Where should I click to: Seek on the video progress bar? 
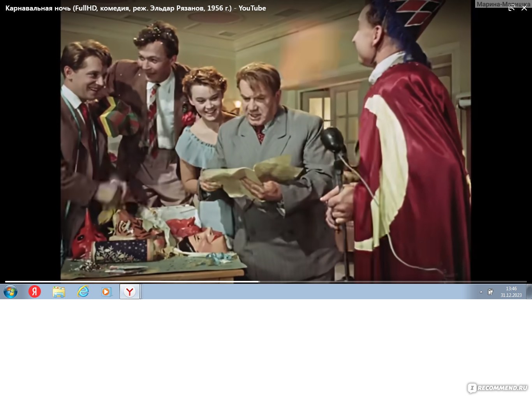266,281
